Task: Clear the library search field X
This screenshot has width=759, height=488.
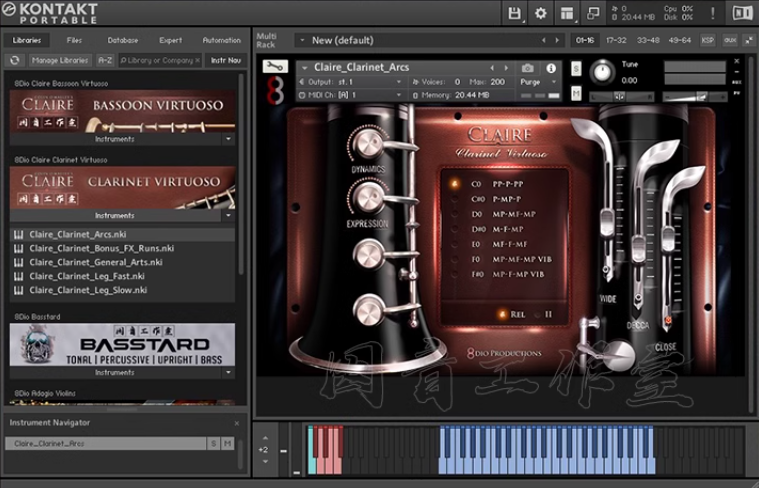Action: click(197, 61)
